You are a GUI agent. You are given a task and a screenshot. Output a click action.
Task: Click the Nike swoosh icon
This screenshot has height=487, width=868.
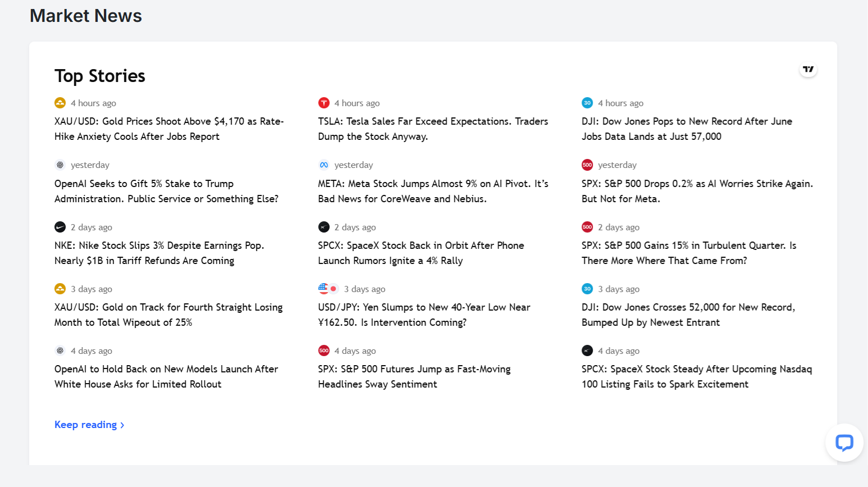click(x=60, y=227)
